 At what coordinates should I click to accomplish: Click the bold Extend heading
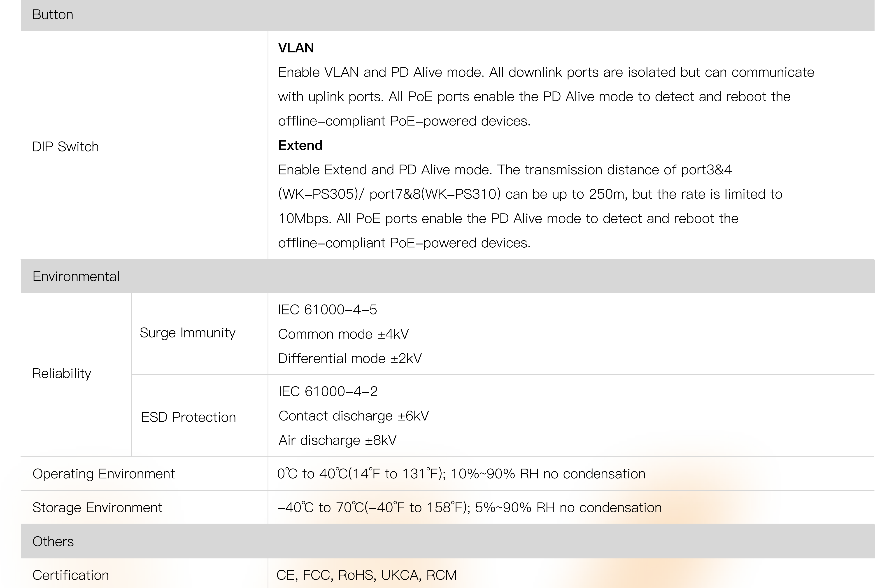tap(300, 145)
